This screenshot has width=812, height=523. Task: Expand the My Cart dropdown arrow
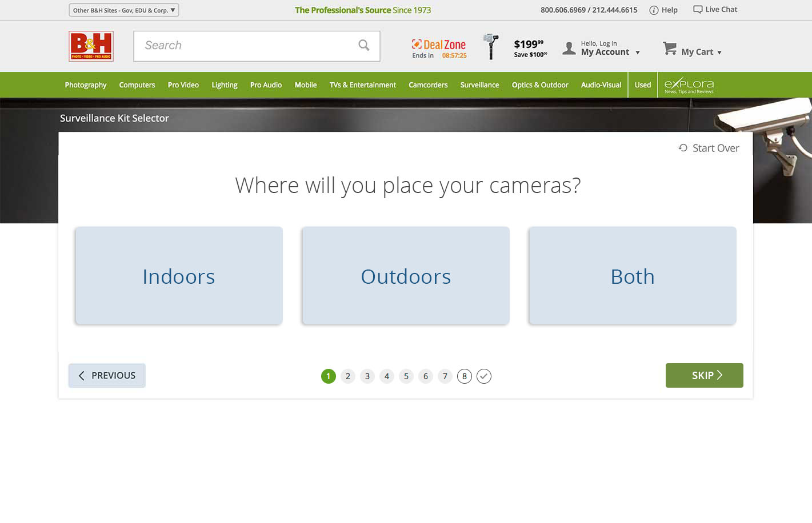719,53
